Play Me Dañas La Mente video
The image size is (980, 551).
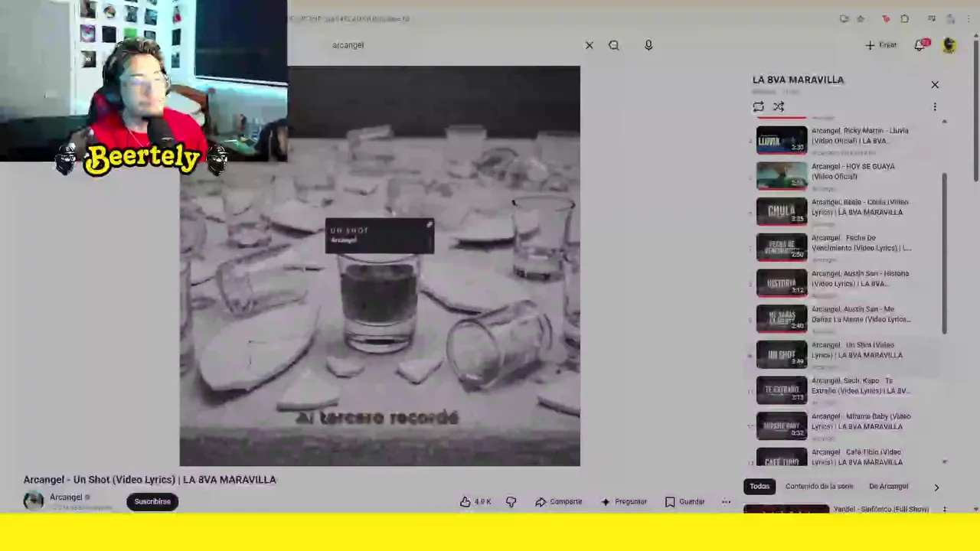843,319
